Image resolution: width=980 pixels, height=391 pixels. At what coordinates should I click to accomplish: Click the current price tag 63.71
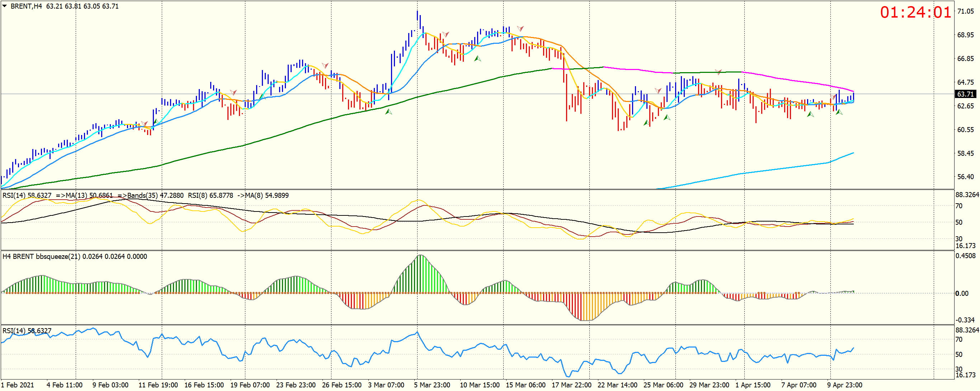pyautogui.click(x=965, y=94)
